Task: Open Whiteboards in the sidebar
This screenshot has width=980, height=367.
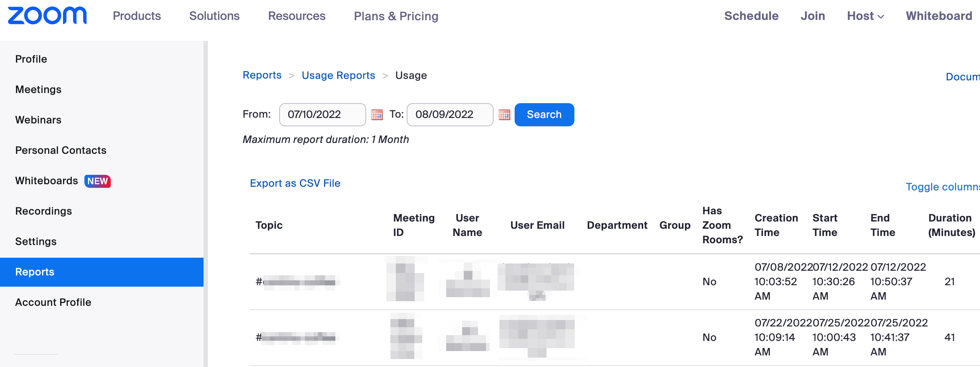Action: pos(46,181)
